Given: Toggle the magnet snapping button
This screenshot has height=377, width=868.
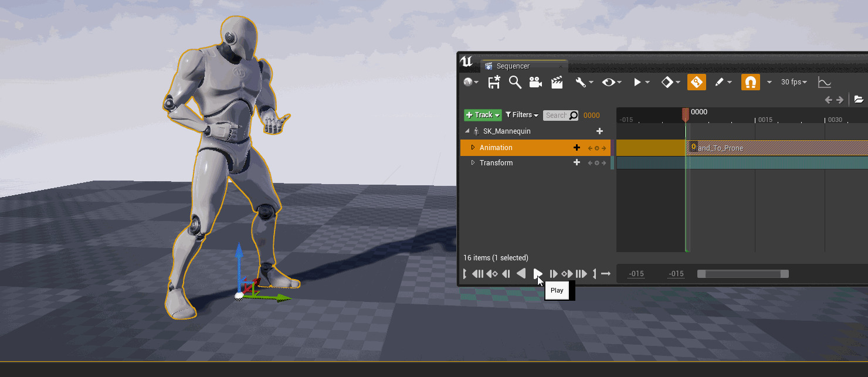Looking at the screenshot, I should pyautogui.click(x=751, y=82).
